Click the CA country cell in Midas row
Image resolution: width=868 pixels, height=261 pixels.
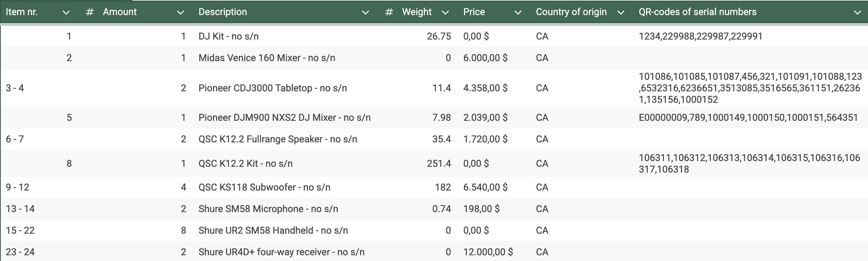[x=542, y=58]
